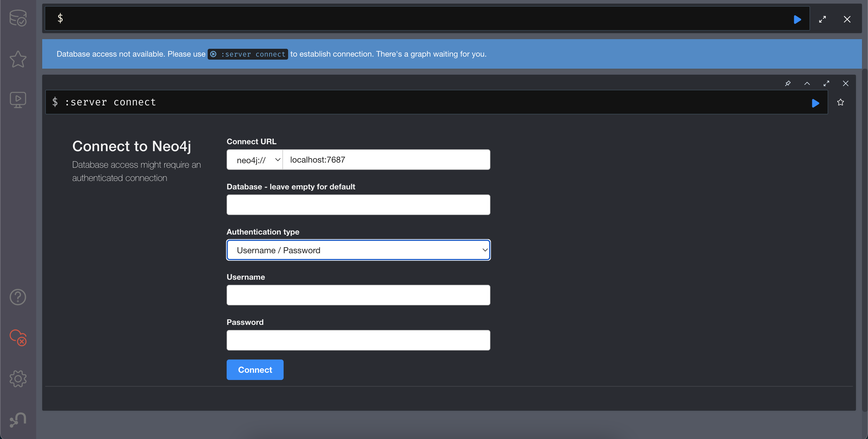Viewport: 868px width, 439px height.
Task: Open the Favorites star sidebar panel
Action: coord(18,59)
